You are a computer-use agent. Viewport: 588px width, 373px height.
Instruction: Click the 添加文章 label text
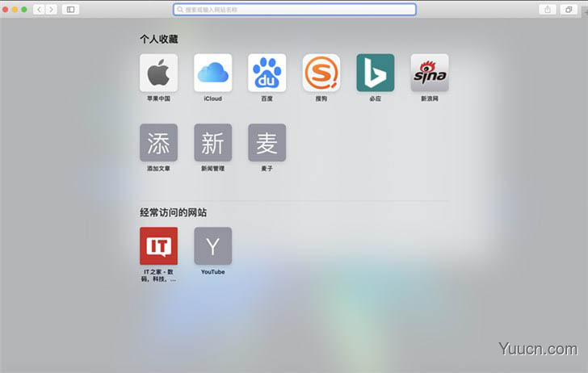point(158,168)
